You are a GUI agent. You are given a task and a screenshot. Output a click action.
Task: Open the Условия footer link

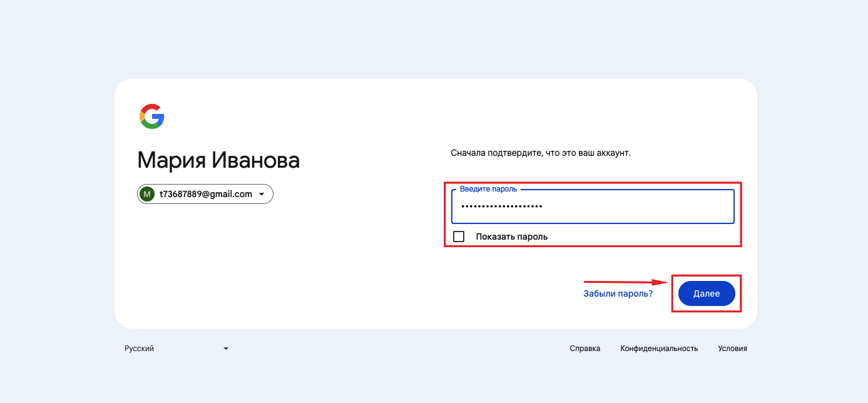point(732,349)
